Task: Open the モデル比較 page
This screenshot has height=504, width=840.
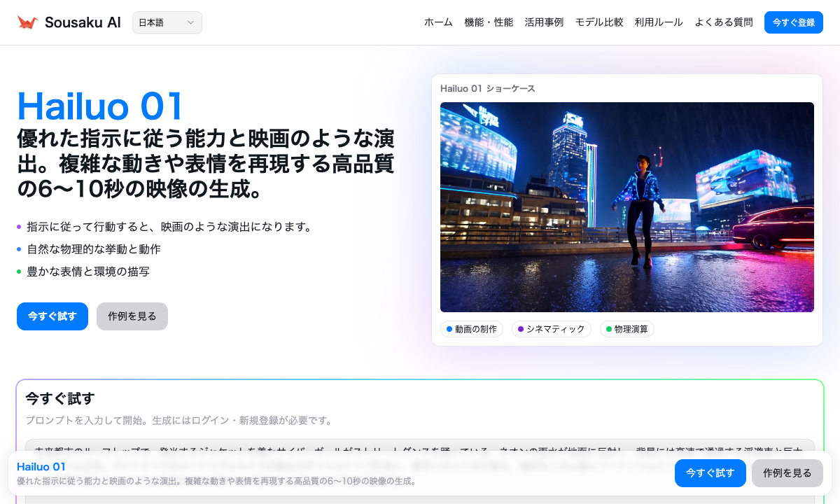Action: (599, 22)
